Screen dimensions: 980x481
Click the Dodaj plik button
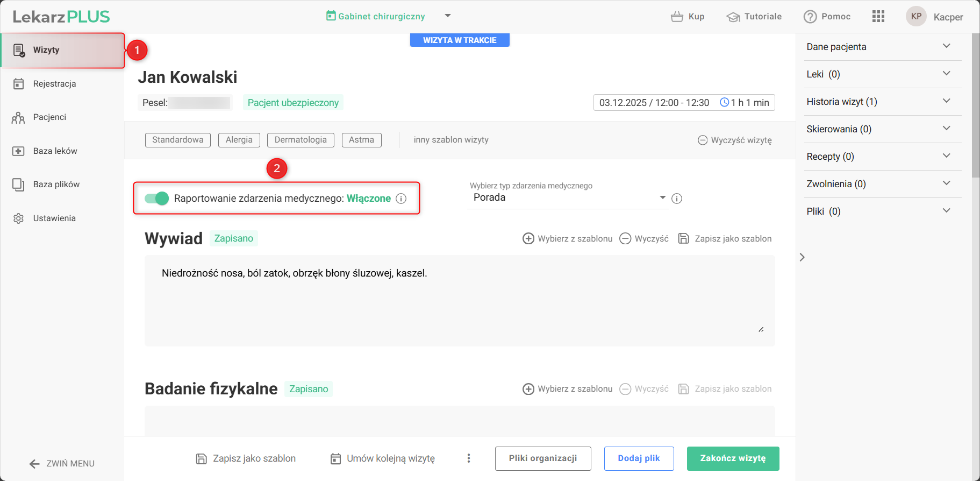[x=639, y=458]
